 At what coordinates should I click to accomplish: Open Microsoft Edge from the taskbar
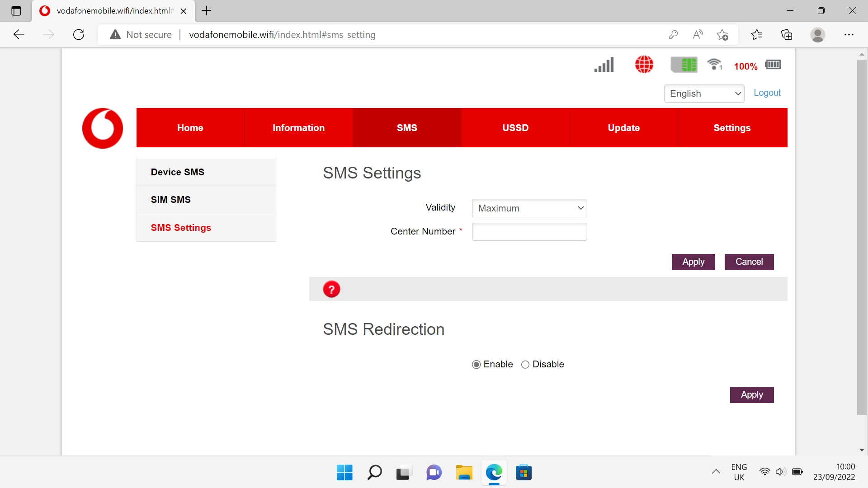[494, 473]
